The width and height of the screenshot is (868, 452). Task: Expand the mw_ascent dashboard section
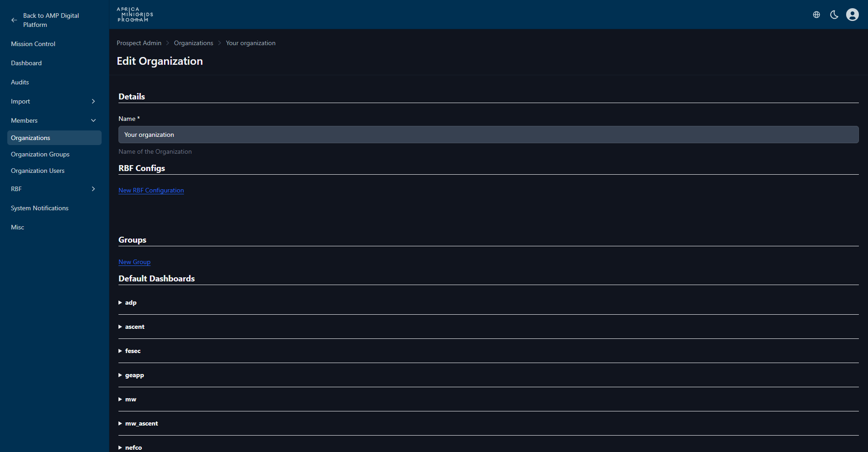coord(139,423)
